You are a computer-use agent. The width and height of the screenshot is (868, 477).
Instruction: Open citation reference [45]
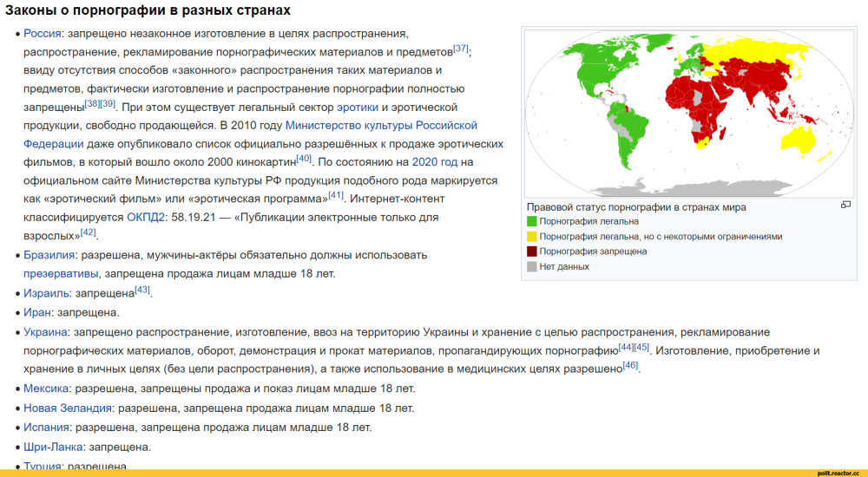click(x=641, y=347)
